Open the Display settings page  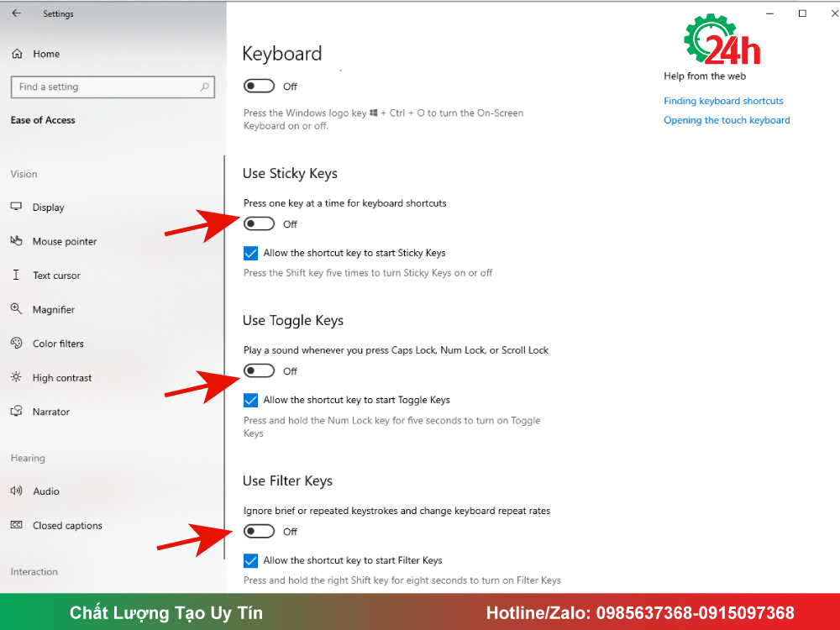tap(48, 207)
